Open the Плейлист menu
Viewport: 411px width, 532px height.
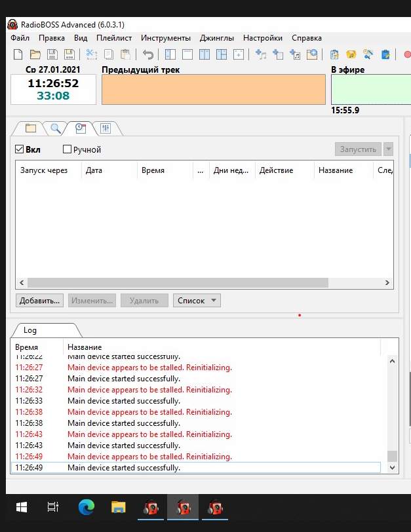[x=114, y=38]
